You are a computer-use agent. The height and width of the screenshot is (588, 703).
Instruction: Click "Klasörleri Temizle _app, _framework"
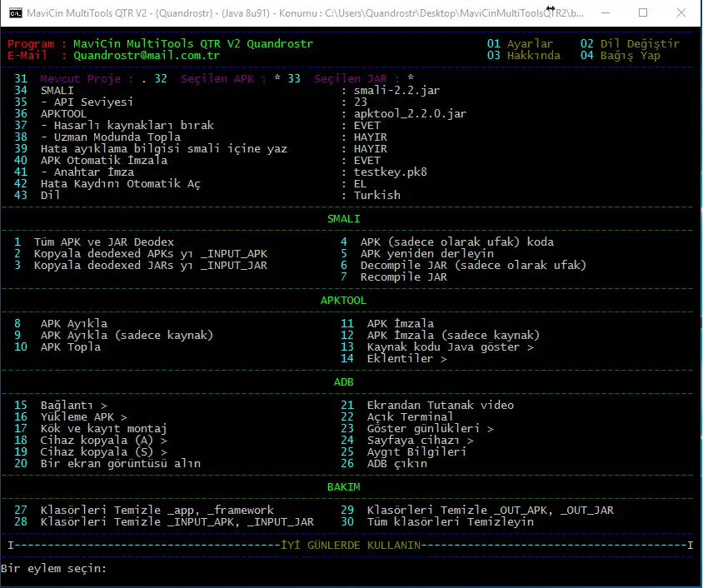pos(157,510)
